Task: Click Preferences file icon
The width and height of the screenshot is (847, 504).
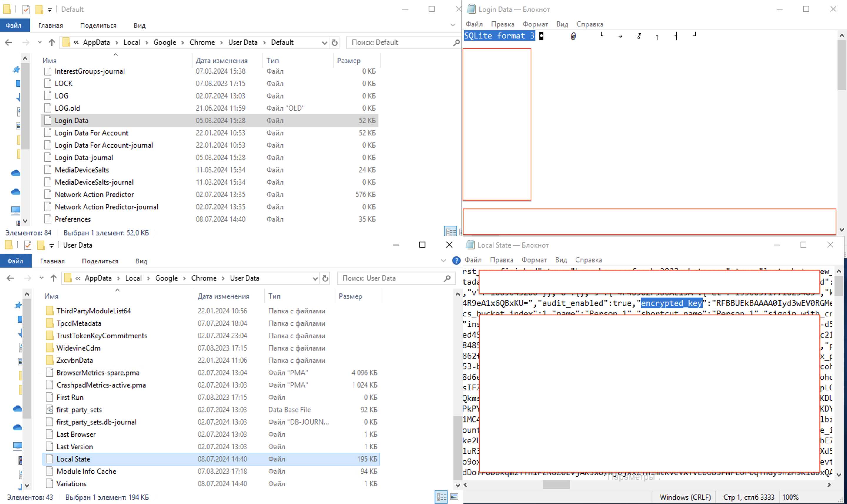Action: 48,219
